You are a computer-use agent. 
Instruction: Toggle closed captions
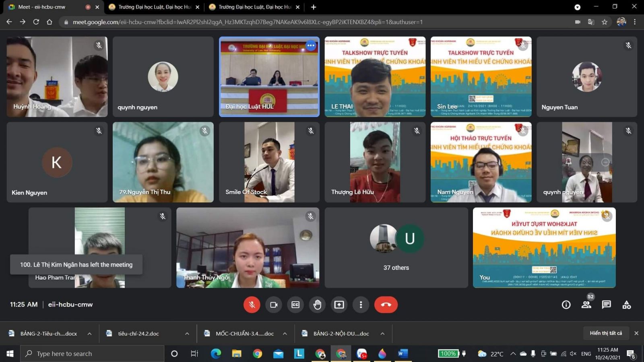[x=295, y=305]
